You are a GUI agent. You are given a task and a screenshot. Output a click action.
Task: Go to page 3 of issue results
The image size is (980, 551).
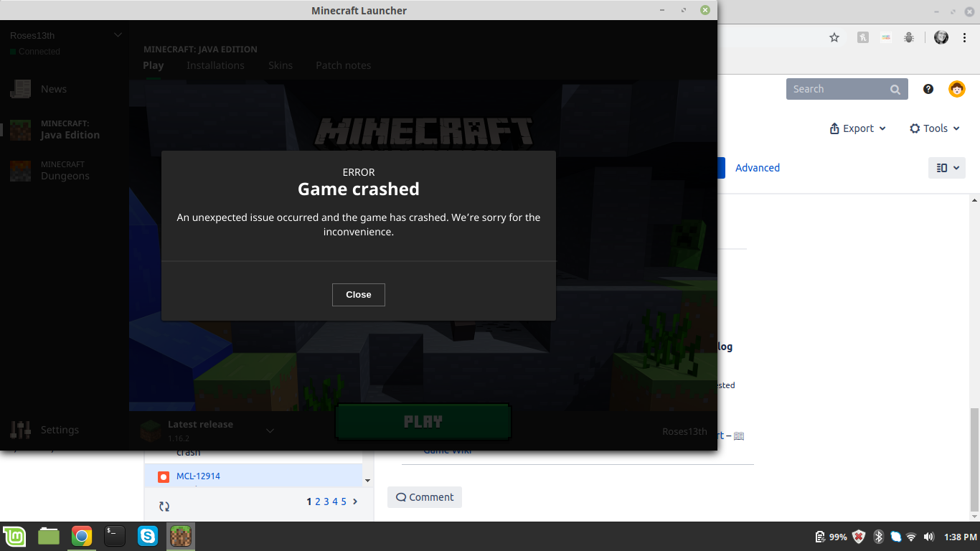326,501
